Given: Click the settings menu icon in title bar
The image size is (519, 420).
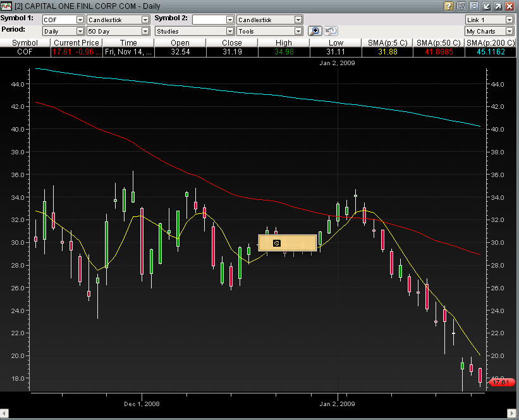Looking at the screenshot, I should click(461, 6).
